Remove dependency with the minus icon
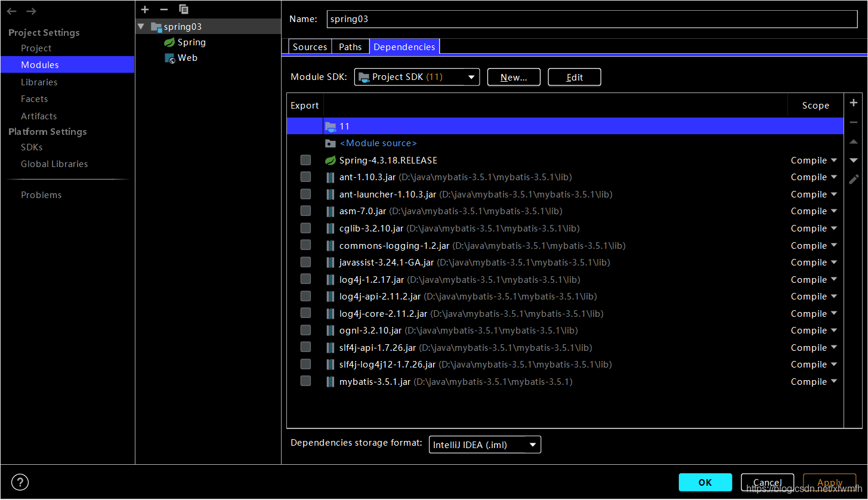Screen dimensions: 868x500 (x=854, y=122)
